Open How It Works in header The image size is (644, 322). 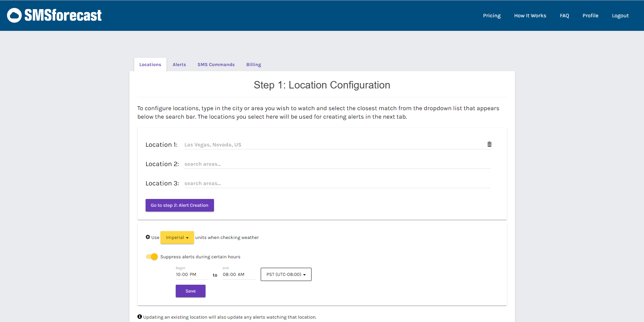tap(530, 16)
